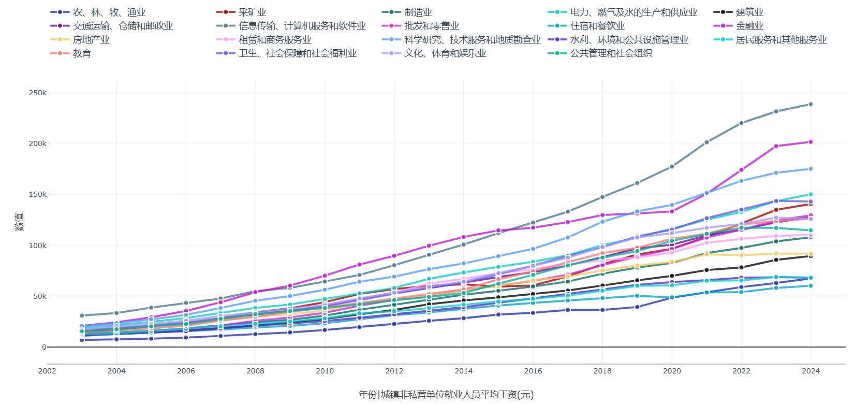
Task: Click the x-axis tick label 2018
Action: click(602, 371)
